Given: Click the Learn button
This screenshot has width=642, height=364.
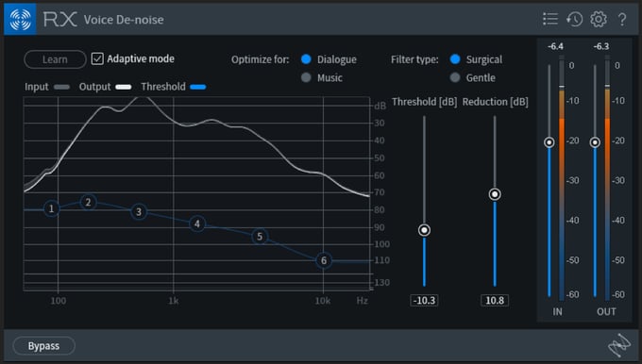Looking at the screenshot, I should click(x=55, y=59).
